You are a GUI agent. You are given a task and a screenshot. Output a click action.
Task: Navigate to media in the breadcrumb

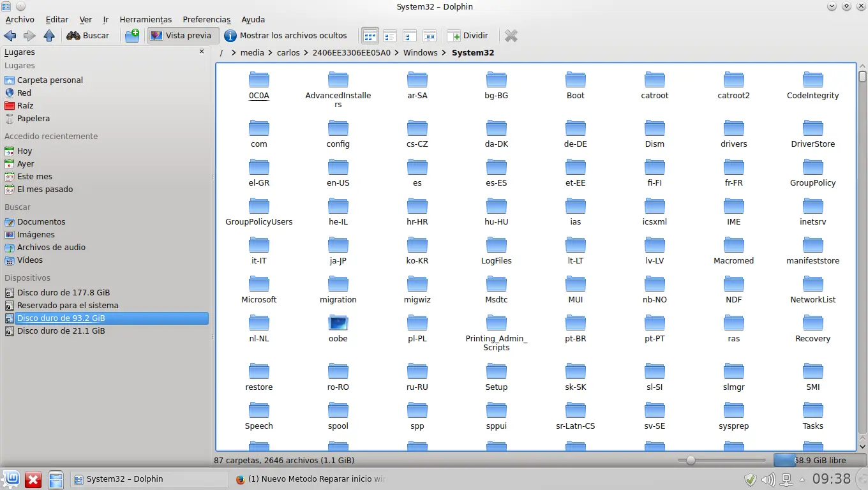pos(252,53)
